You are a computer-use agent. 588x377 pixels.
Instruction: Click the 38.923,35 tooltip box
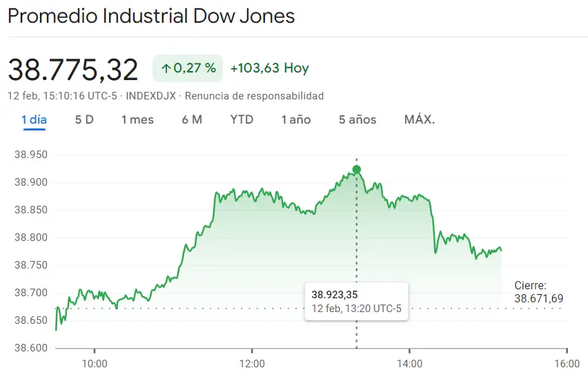tap(356, 302)
